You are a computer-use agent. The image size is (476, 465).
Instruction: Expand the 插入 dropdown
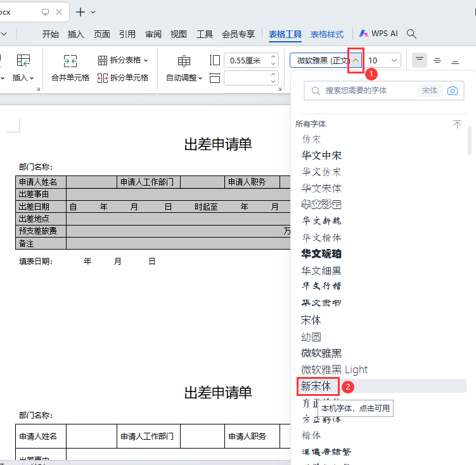23,78
